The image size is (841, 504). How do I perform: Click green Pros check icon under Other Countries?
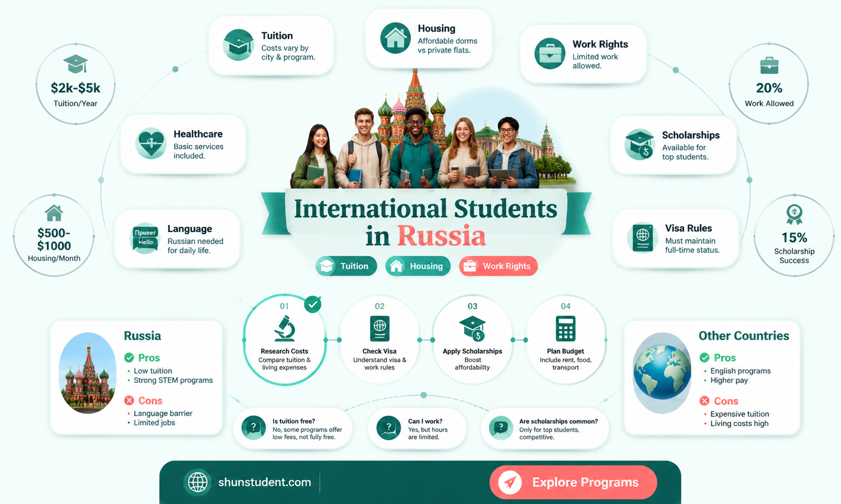pos(704,358)
